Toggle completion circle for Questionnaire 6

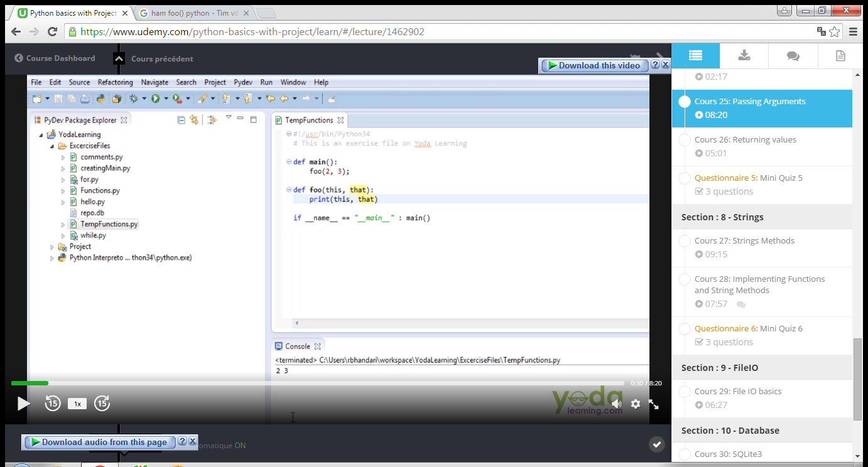click(x=685, y=329)
